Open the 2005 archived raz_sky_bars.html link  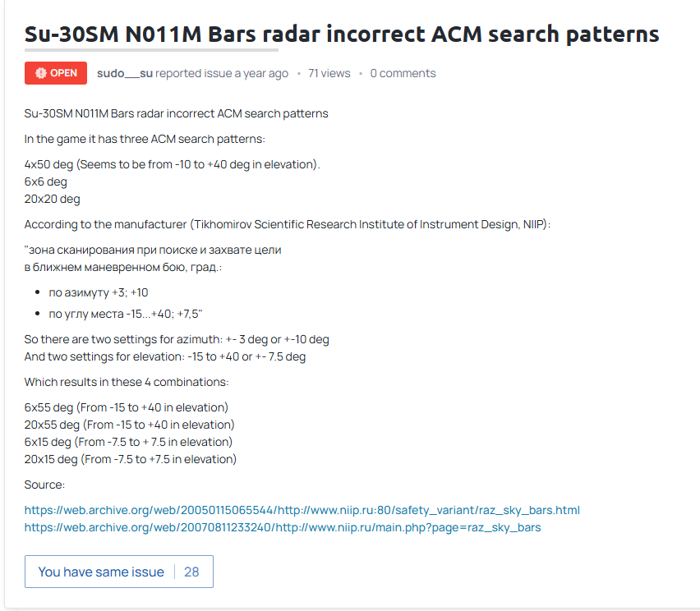(x=302, y=510)
